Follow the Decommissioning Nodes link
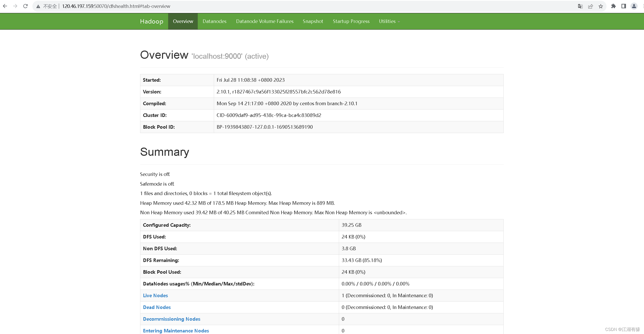The image size is (644, 334). pos(171,319)
